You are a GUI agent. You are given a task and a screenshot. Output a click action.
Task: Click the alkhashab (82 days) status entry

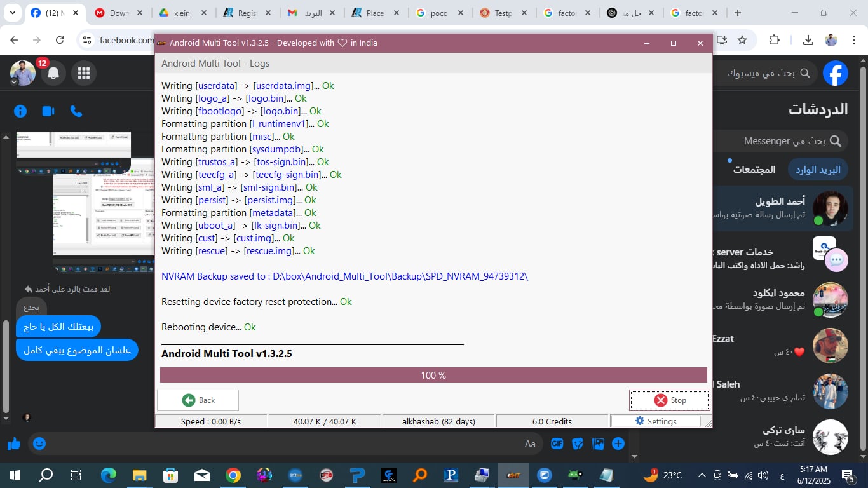point(438,421)
